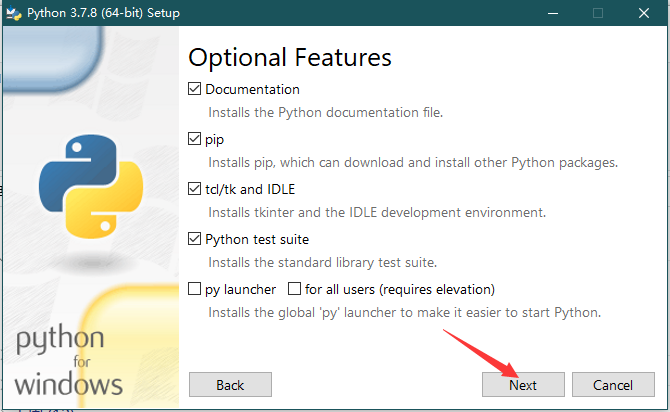Toggle the pip checkbox
The image size is (670, 412).
194,139
